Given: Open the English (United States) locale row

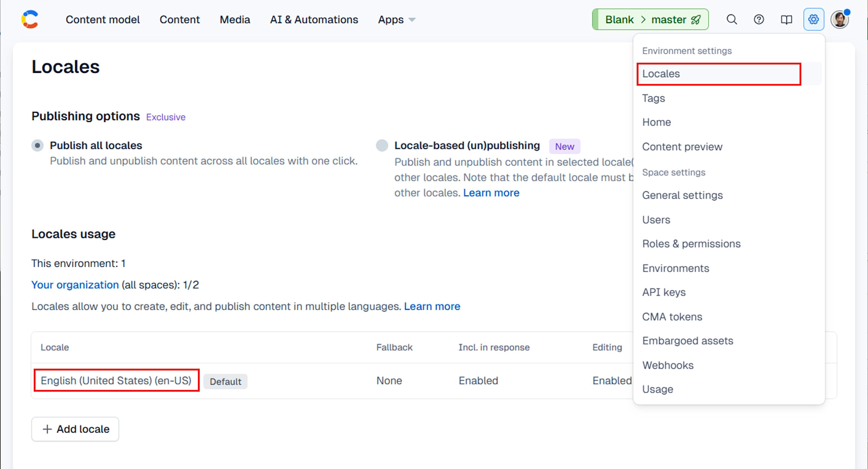Looking at the screenshot, I should click(x=116, y=380).
